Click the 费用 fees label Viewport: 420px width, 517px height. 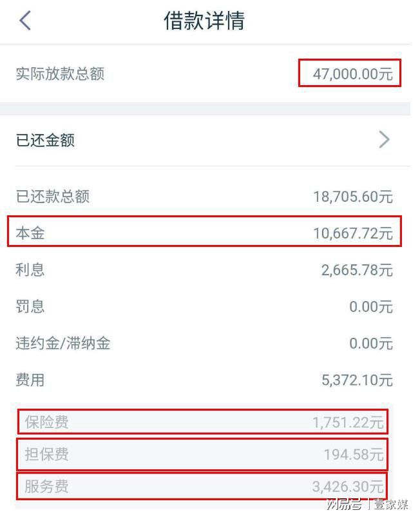(30, 380)
